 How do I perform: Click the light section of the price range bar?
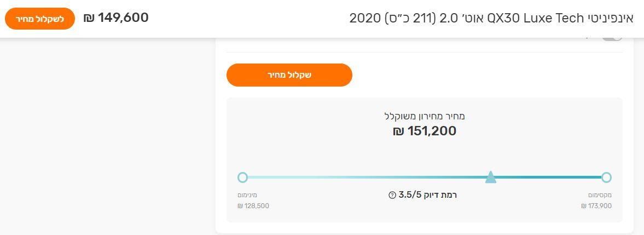361,177
